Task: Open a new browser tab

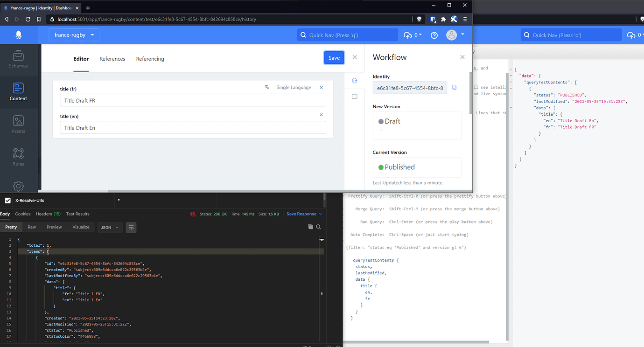Action: (88, 8)
